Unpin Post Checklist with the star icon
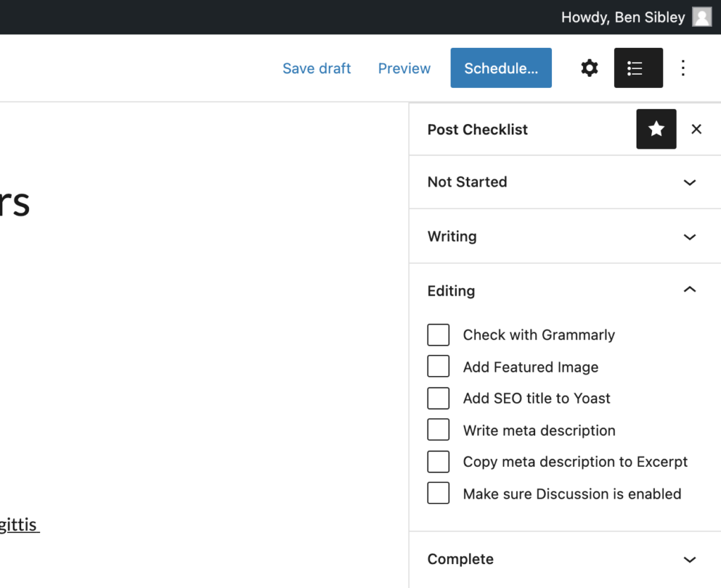Viewport: 721px width, 588px height. point(656,129)
